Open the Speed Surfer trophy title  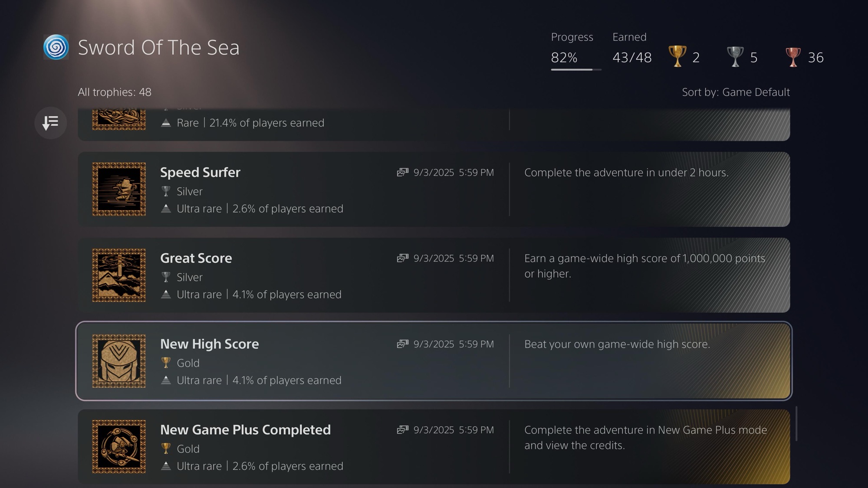[x=200, y=172]
